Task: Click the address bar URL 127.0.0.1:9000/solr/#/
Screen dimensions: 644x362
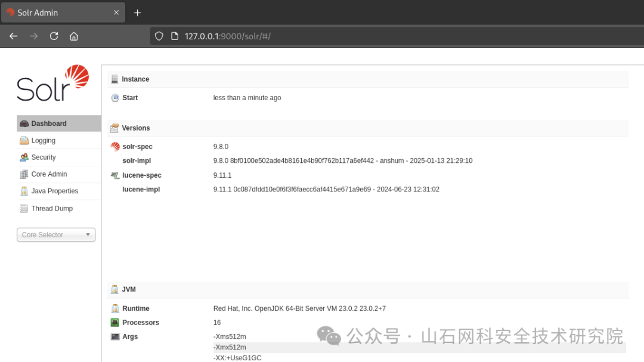Action: [228, 36]
